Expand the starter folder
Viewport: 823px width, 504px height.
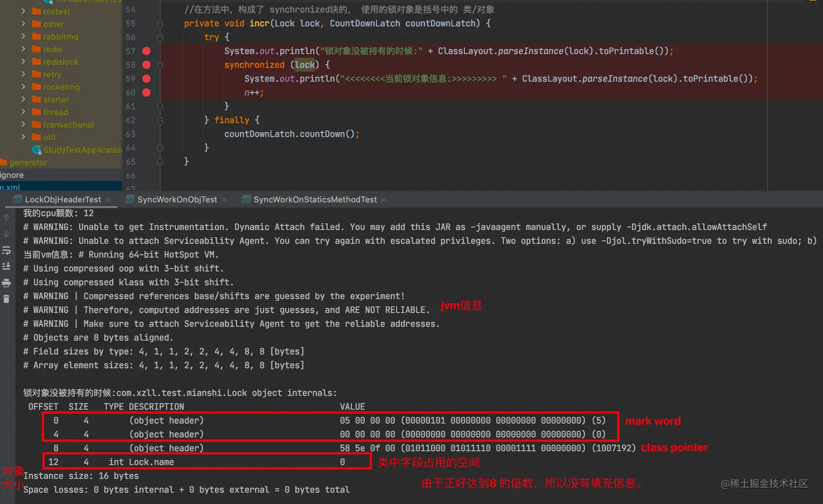pyautogui.click(x=23, y=99)
